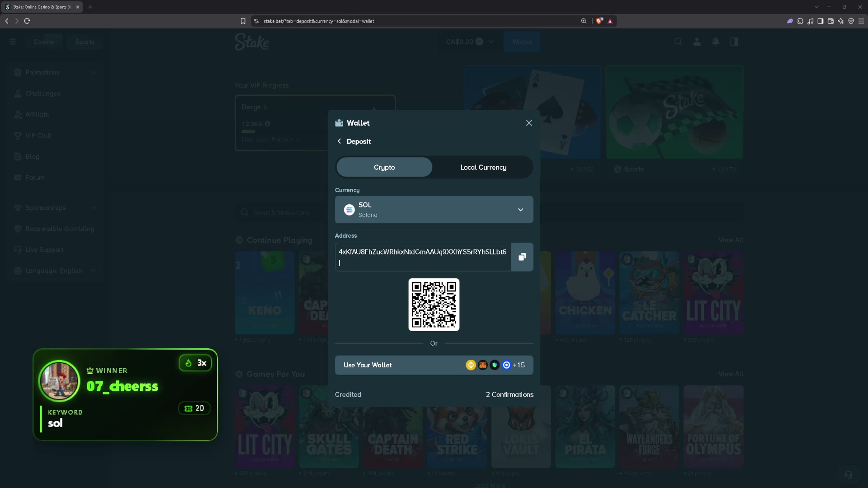Screen dimensions: 868x488
Task: Select the MetaMask fox wallet icon
Action: pyautogui.click(x=483, y=365)
